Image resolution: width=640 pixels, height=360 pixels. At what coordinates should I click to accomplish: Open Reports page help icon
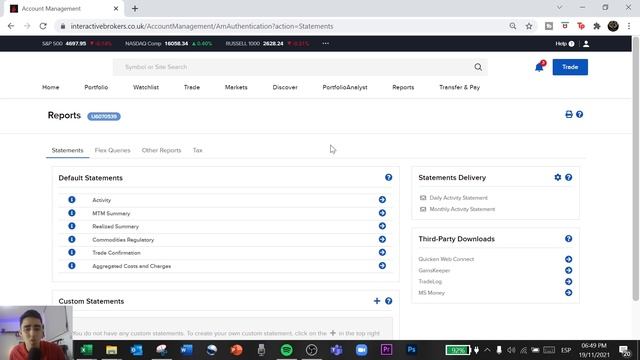click(x=580, y=114)
